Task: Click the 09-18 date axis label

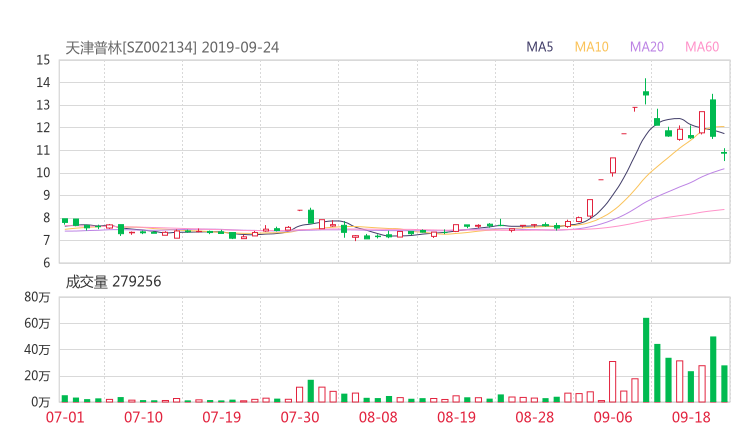Action: (x=691, y=417)
